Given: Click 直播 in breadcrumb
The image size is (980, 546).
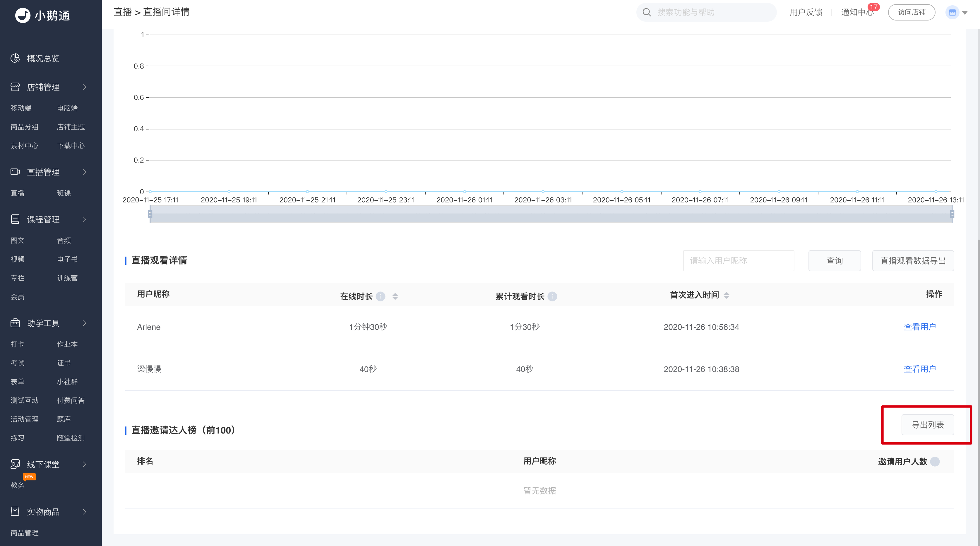Looking at the screenshot, I should point(123,12).
